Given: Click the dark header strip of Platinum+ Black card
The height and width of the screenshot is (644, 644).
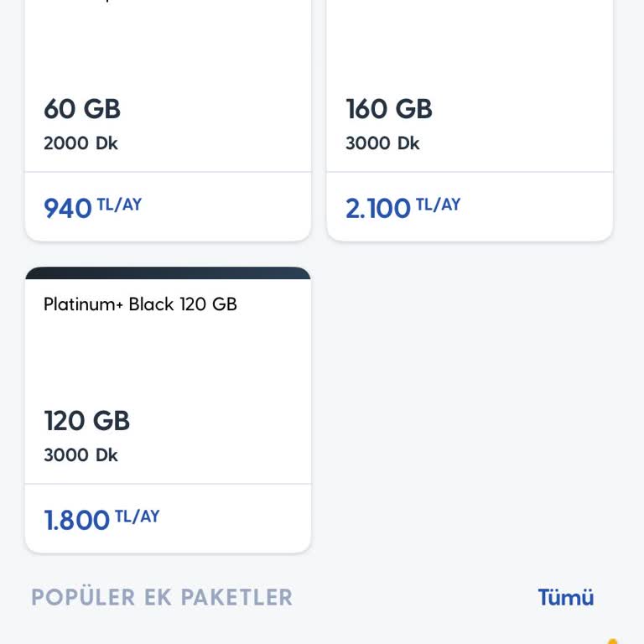Looking at the screenshot, I should (168, 273).
